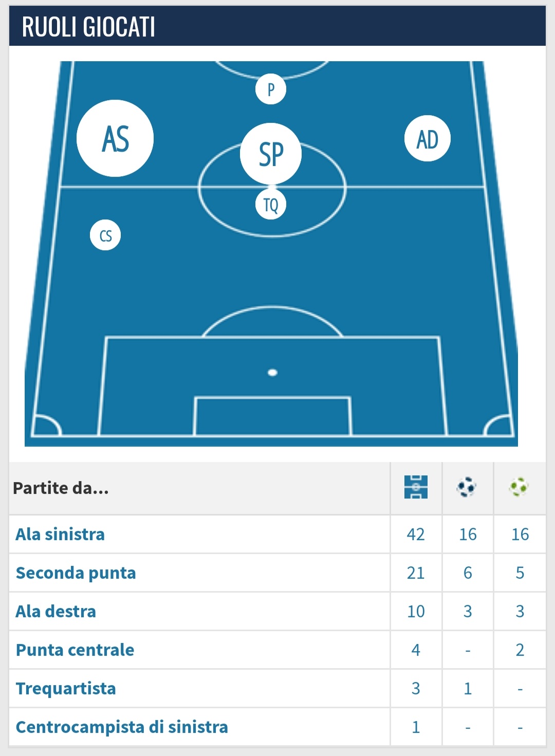Click the AS left wing position marker

coord(115,139)
